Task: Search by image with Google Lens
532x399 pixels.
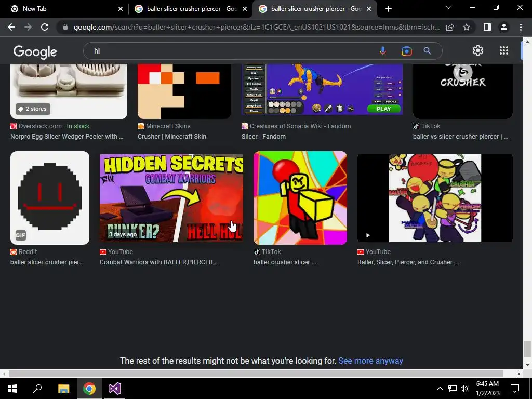Action: click(406, 51)
